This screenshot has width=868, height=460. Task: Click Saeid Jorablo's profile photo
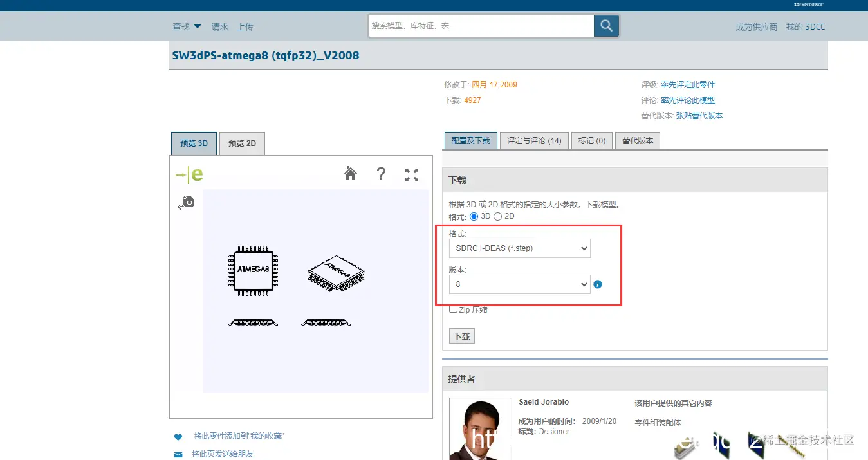pyautogui.click(x=480, y=429)
